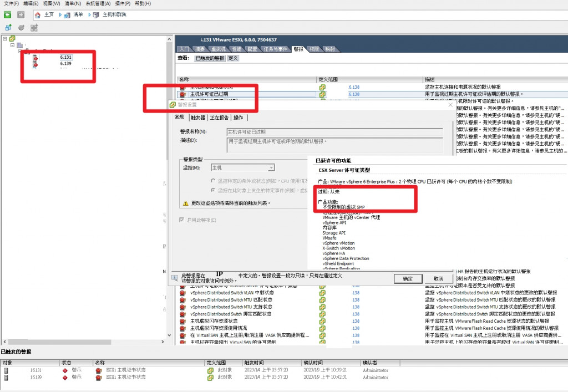
Task: Open the 监控 dropdown showing 主机
Action: point(271,167)
